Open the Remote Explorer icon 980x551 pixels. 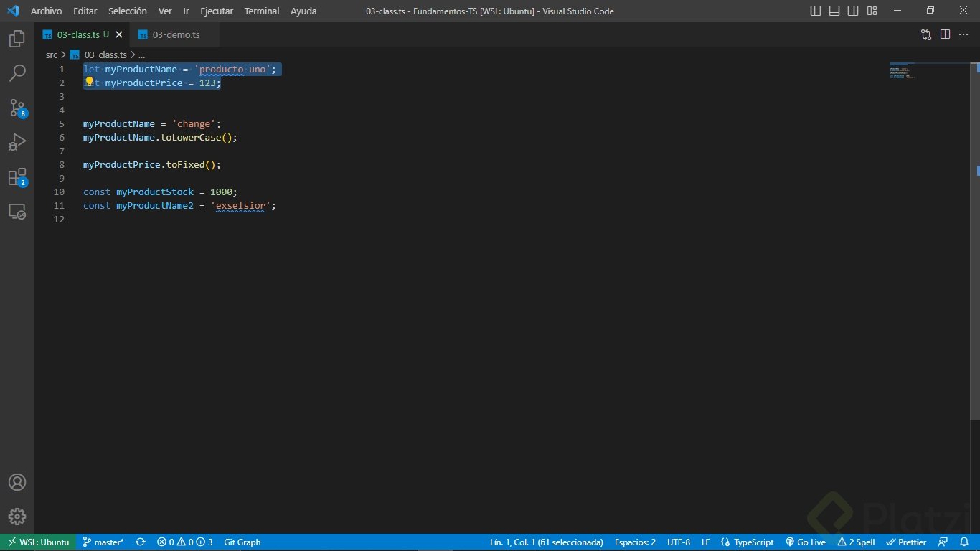17,212
